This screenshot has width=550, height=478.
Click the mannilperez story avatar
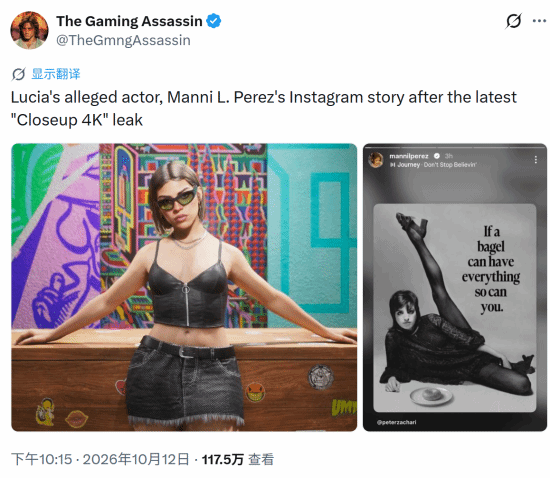(376, 160)
